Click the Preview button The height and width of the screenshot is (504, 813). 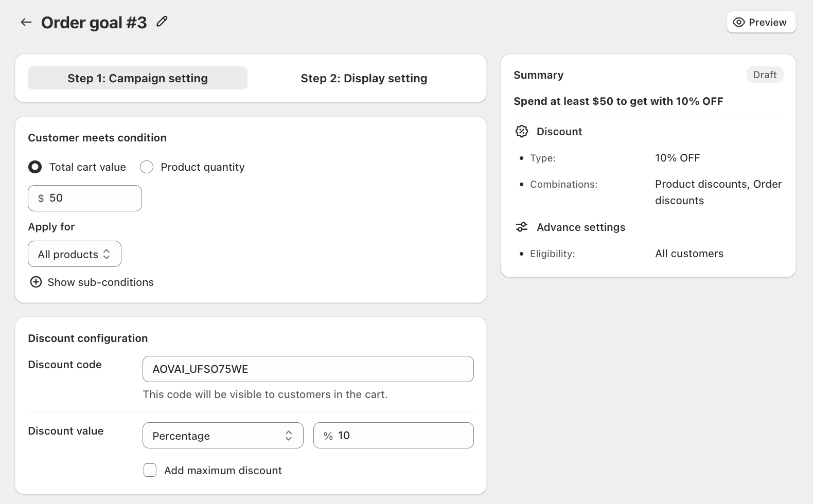click(x=761, y=22)
